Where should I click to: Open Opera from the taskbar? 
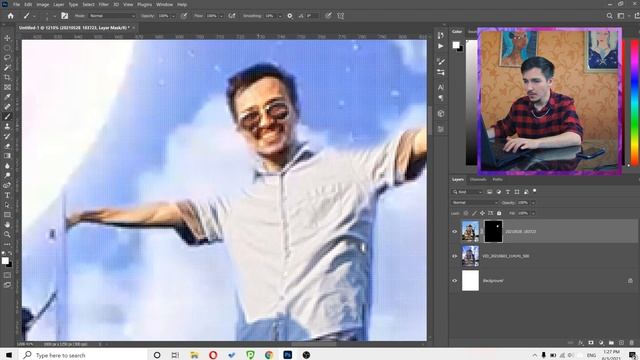[213, 355]
